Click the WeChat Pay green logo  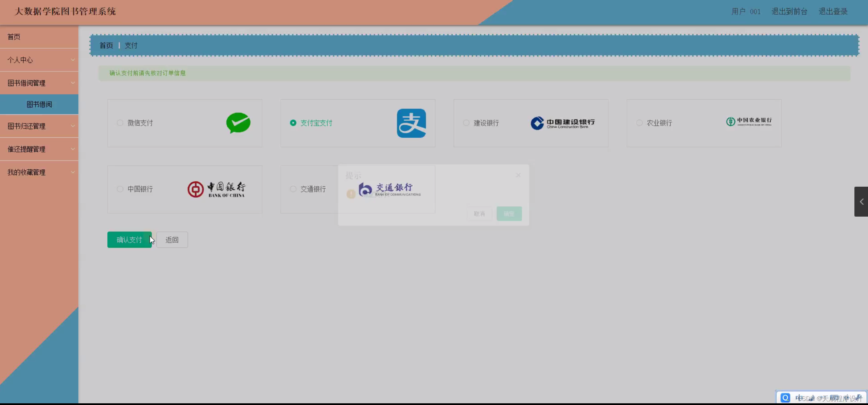[x=238, y=123]
